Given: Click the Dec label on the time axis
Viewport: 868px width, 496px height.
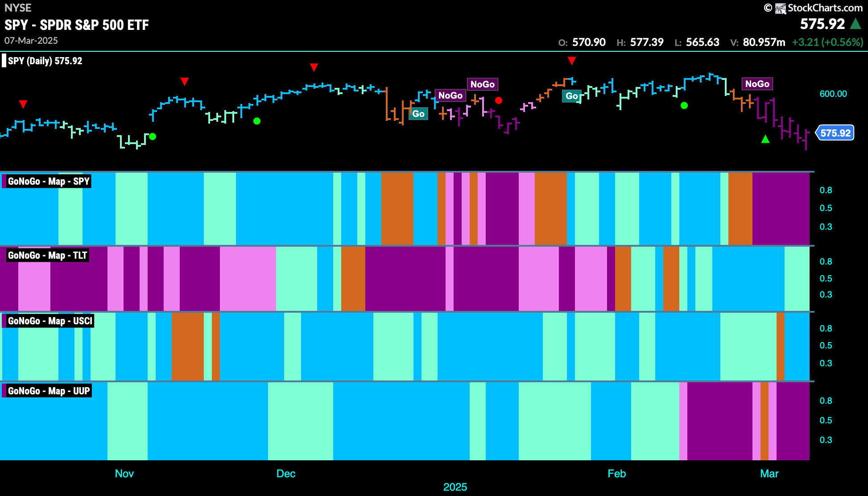Looking at the screenshot, I should click(286, 474).
